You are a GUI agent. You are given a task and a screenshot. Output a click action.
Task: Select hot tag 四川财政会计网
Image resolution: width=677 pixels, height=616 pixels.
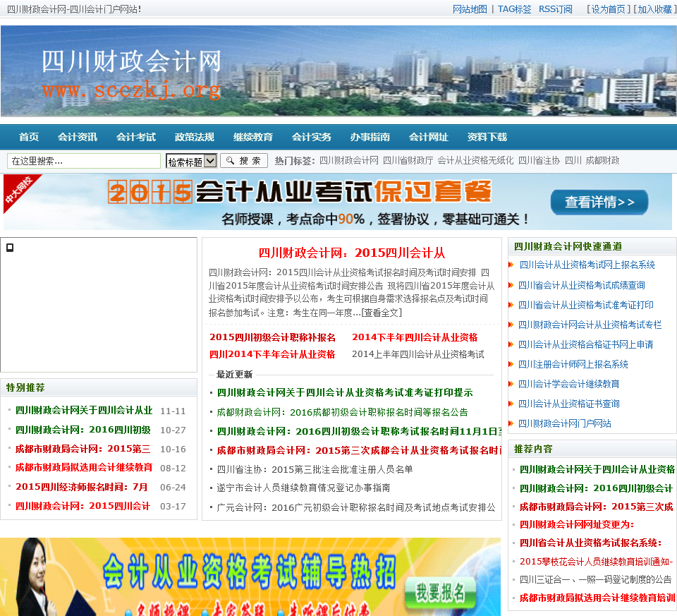349,161
